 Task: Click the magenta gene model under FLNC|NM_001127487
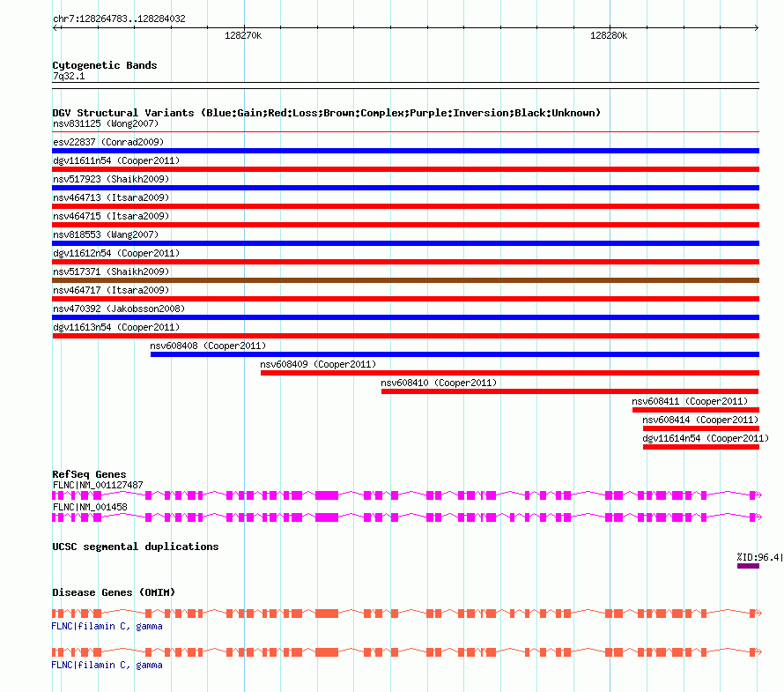tap(406, 495)
